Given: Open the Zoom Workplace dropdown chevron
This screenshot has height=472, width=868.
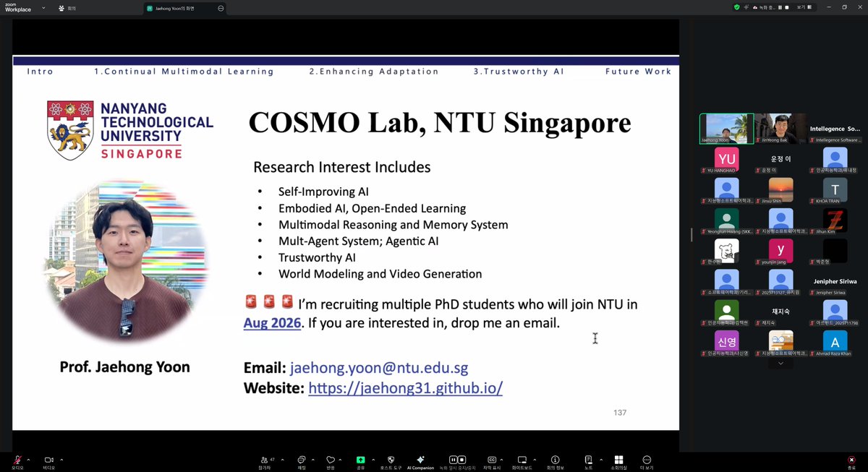Looking at the screenshot, I should tap(43, 8).
